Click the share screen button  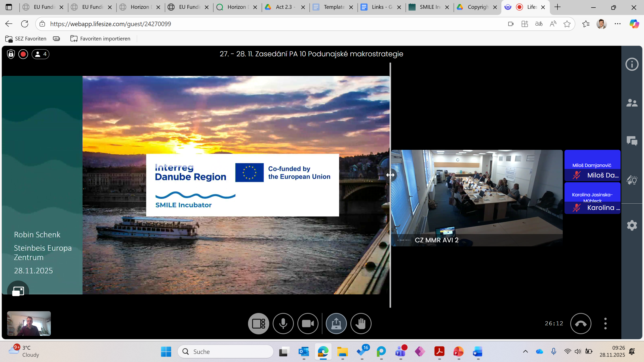point(336,324)
